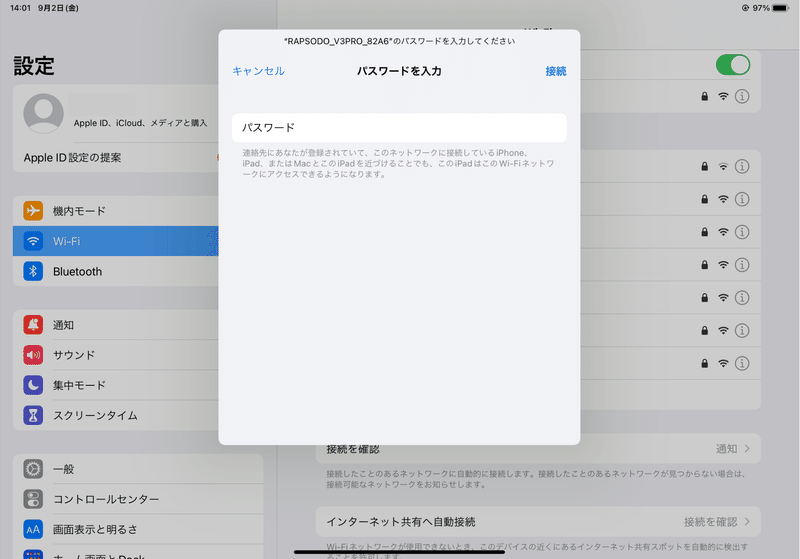Tap the gear icon for 一般
The height and width of the screenshot is (559, 800).
pos(33,469)
